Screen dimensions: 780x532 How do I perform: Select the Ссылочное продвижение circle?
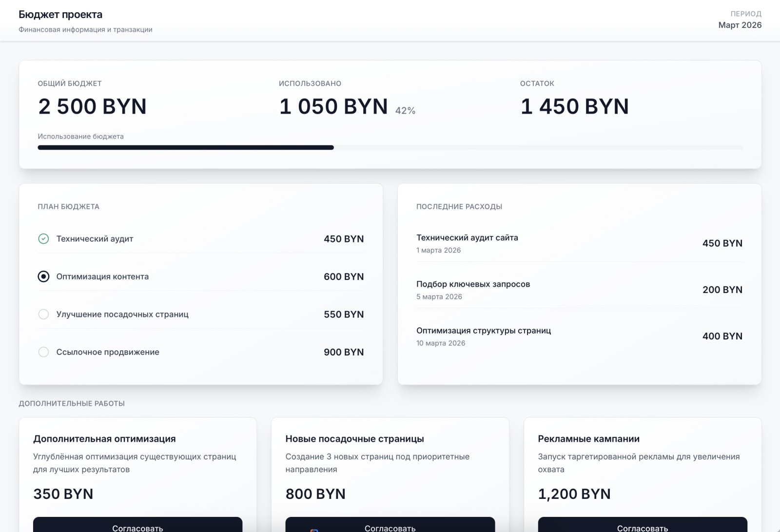pyautogui.click(x=43, y=352)
